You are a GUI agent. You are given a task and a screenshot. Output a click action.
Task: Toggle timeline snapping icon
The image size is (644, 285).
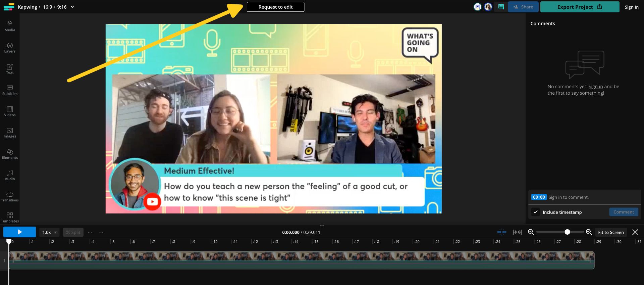(501, 232)
